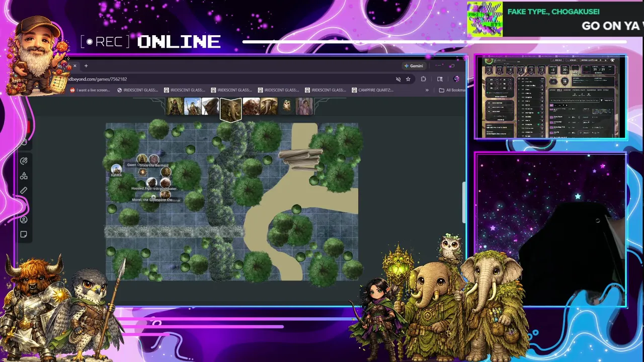Open a new browser tab
The image size is (644, 362).
click(x=86, y=66)
